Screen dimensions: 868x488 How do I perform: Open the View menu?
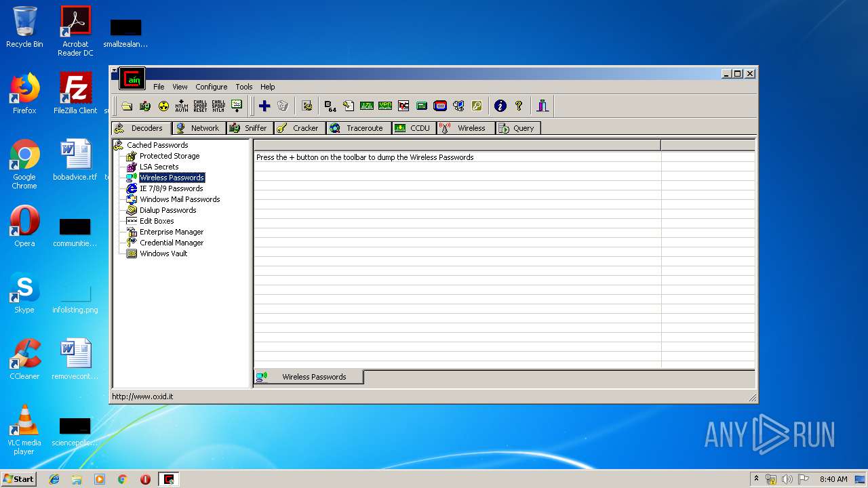[180, 87]
